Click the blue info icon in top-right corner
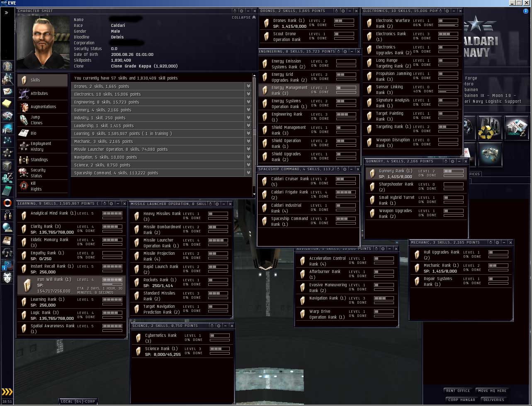 click(526, 11)
